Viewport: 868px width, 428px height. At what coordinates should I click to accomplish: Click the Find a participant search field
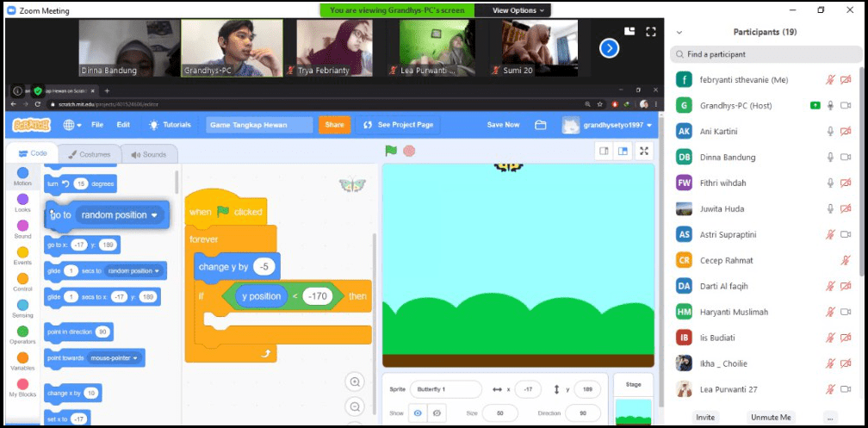(x=766, y=54)
